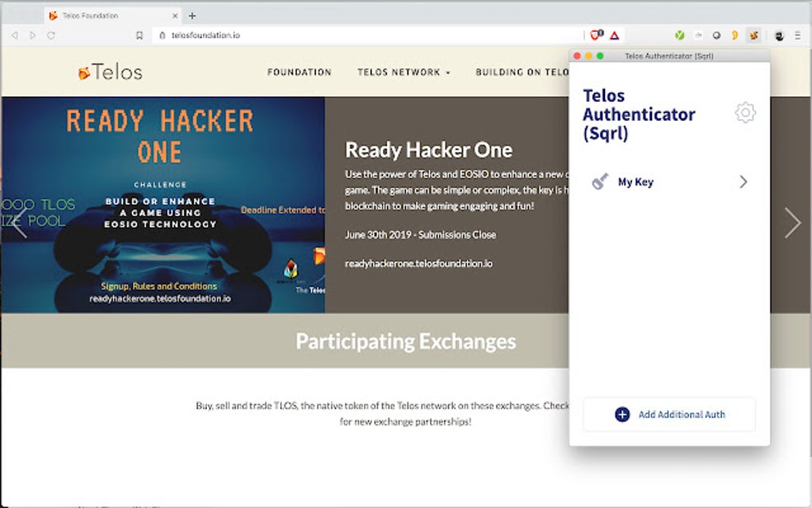Click the Add Additional Auth button

point(669,414)
